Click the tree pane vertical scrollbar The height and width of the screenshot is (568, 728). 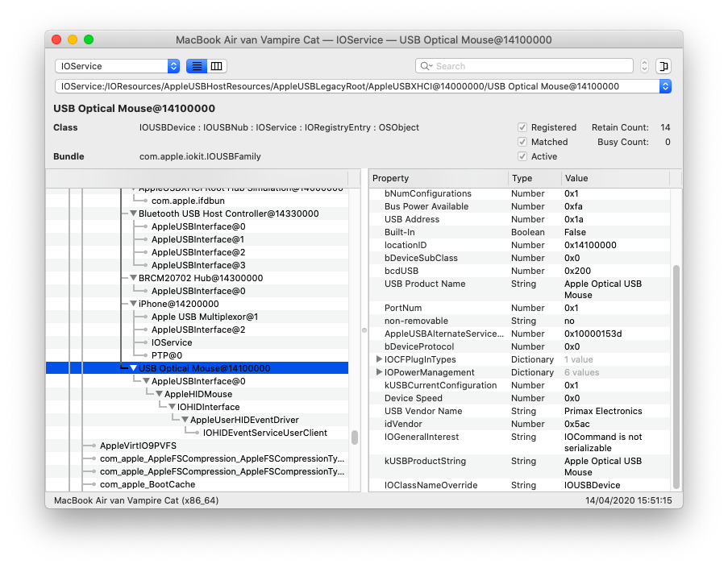pyautogui.click(x=355, y=437)
